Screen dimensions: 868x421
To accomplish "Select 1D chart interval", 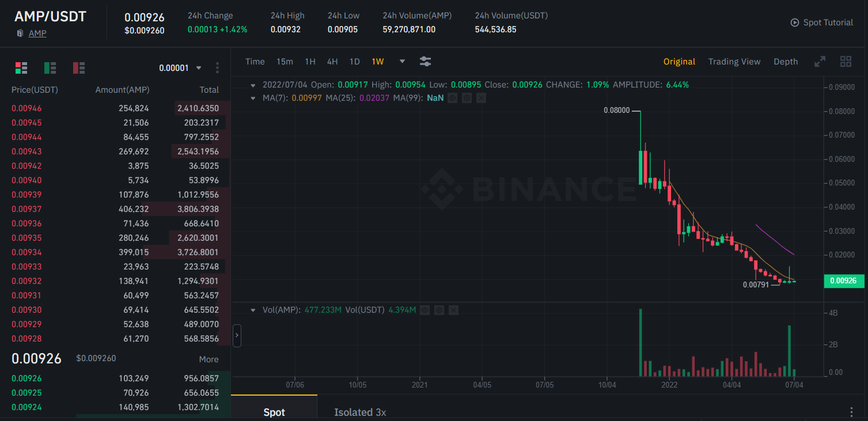I will [355, 62].
